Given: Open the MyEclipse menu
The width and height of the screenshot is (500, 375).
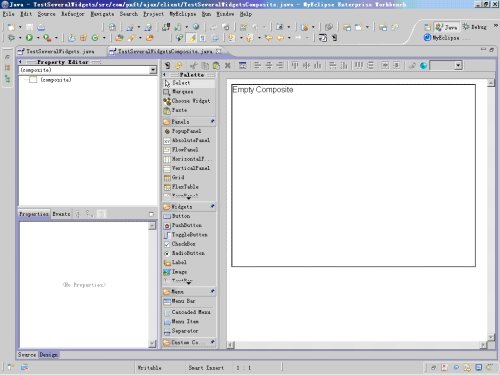Looking at the screenshot, I should tap(183, 14).
